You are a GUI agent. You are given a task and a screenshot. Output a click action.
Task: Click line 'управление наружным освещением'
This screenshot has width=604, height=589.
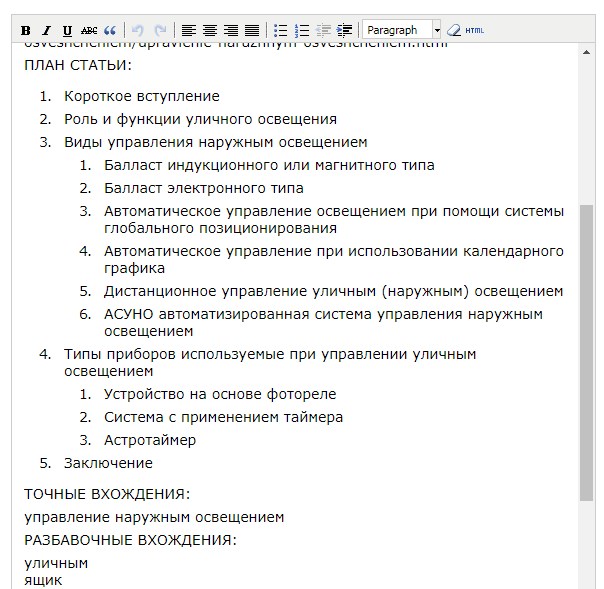point(154,517)
